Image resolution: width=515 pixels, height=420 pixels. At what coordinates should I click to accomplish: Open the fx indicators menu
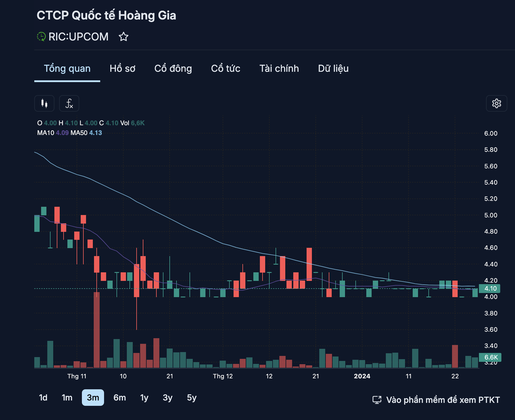click(x=69, y=103)
